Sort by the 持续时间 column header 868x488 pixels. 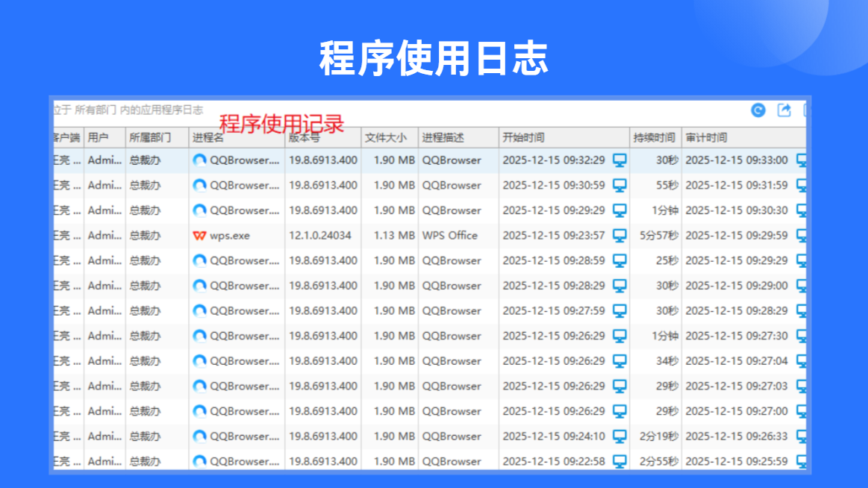656,138
